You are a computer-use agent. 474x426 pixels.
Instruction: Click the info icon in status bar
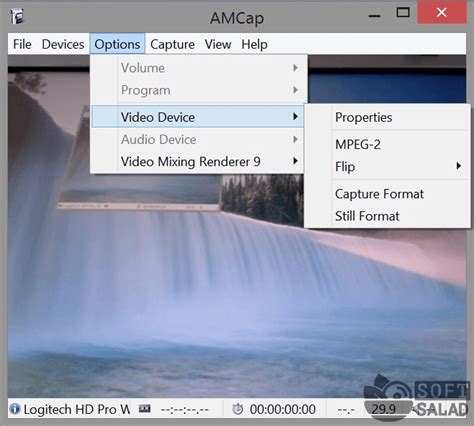[15, 409]
